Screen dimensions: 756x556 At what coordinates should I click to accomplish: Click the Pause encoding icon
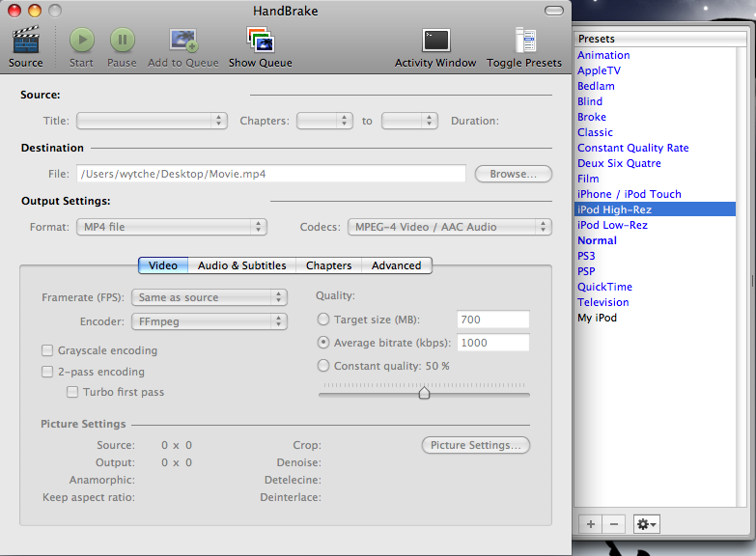tap(123, 40)
